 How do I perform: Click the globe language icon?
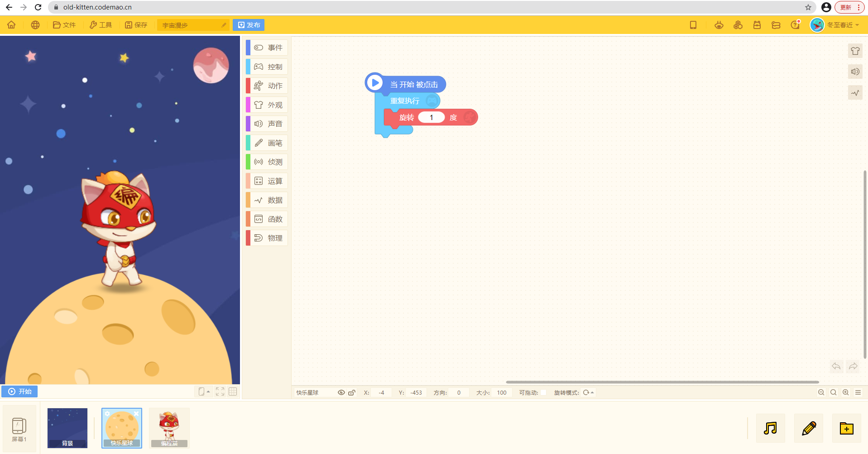pos(35,25)
